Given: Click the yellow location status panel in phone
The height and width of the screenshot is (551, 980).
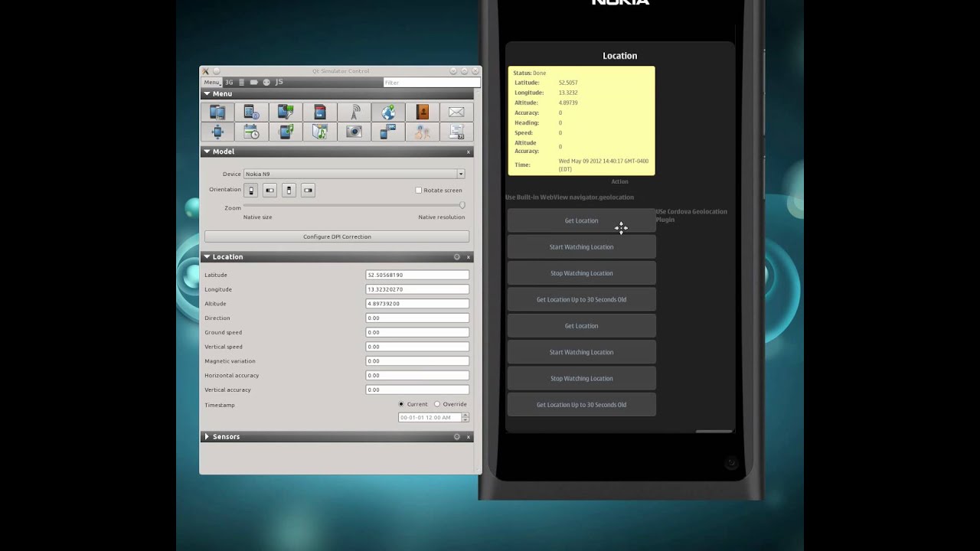Looking at the screenshot, I should pyautogui.click(x=581, y=121).
